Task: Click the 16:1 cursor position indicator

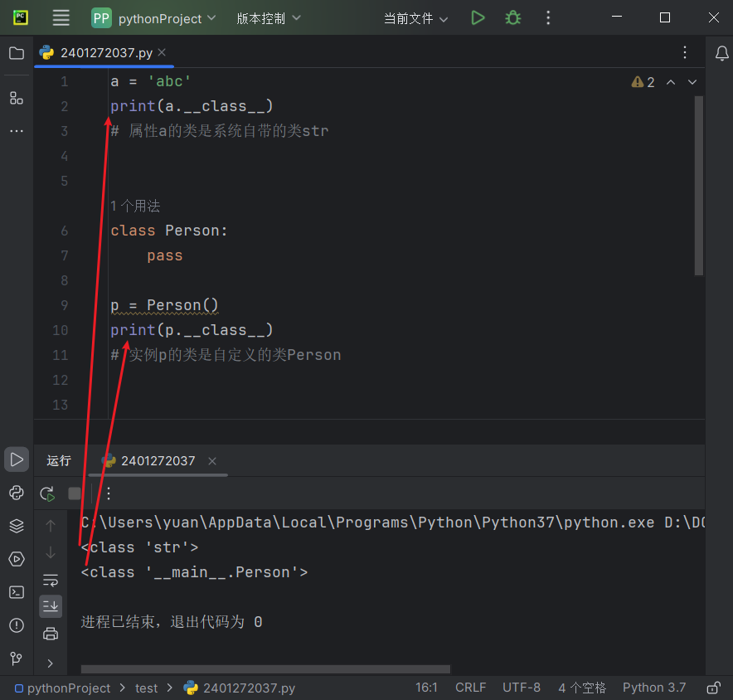Action: point(426,688)
